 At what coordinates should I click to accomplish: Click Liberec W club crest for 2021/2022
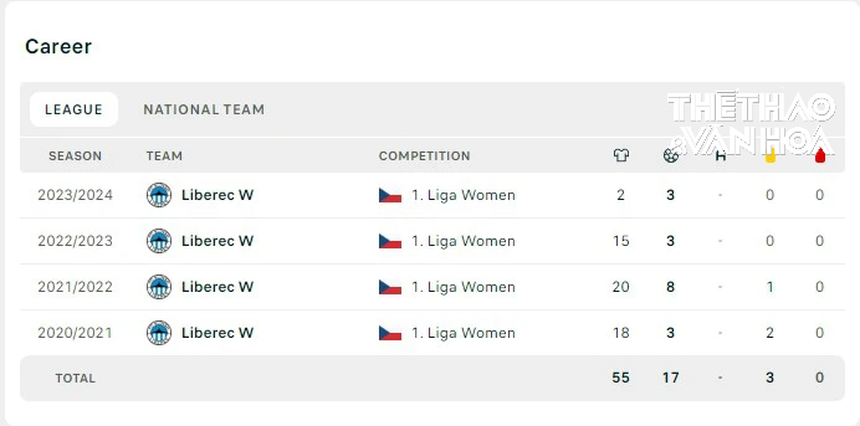tap(159, 287)
